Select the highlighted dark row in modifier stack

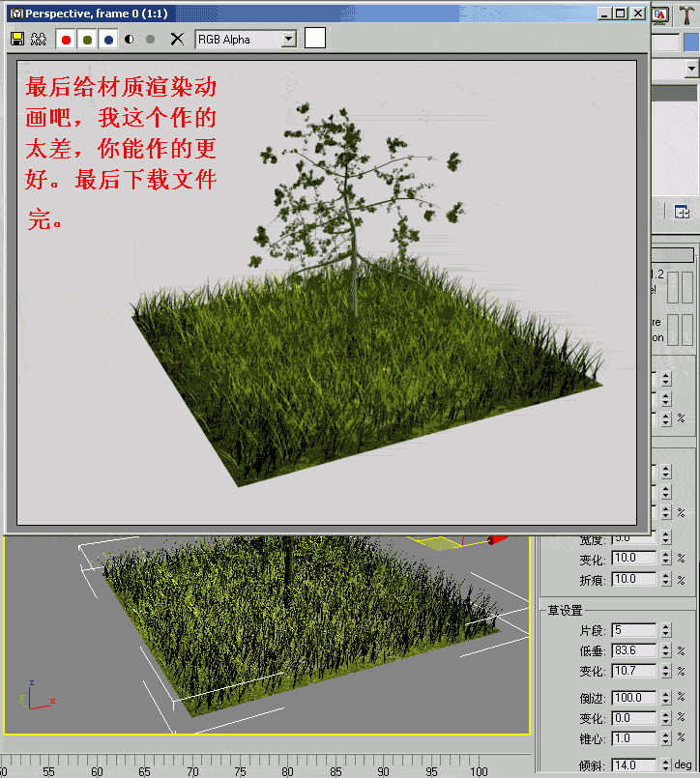[x=675, y=94]
